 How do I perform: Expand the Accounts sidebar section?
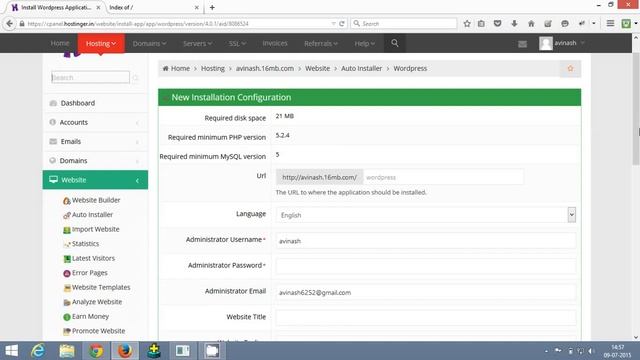[x=95, y=122]
